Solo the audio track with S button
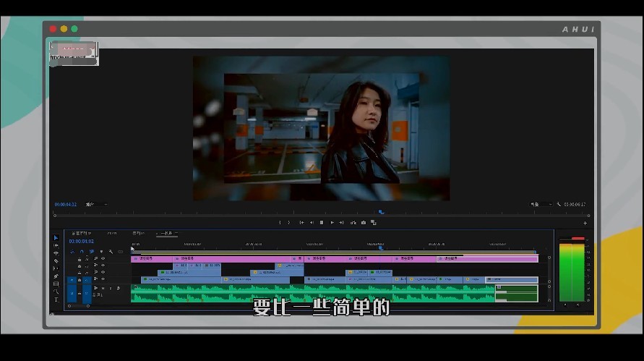 pyautogui.click(x=111, y=288)
